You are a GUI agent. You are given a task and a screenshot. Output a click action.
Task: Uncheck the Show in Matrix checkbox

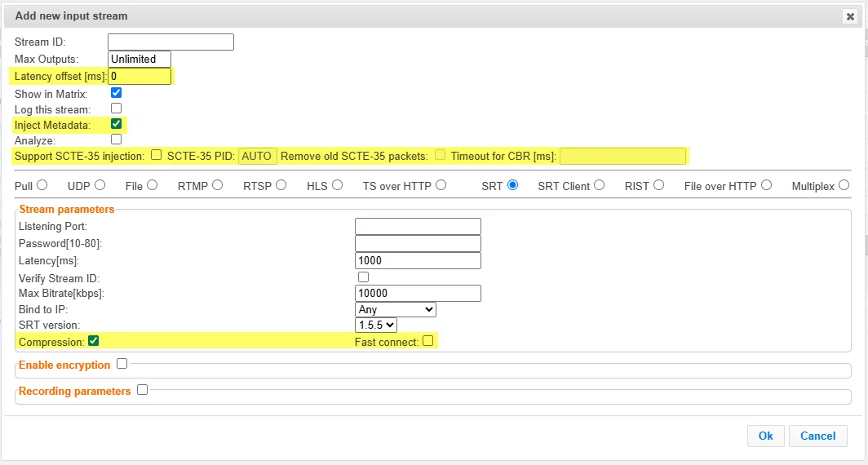tap(116, 92)
